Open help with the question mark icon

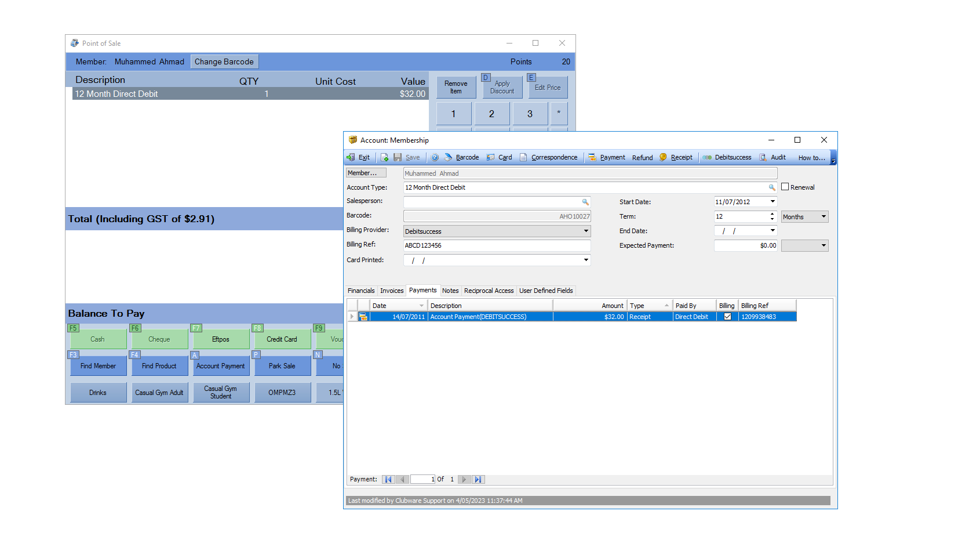pyautogui.click(x=435, y=157)
